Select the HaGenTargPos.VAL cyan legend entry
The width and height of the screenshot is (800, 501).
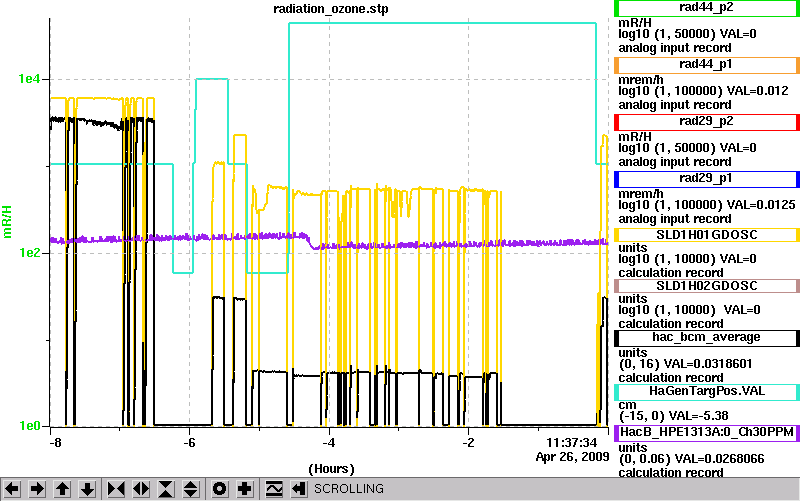pyautogui.click(x=706, y=392)
